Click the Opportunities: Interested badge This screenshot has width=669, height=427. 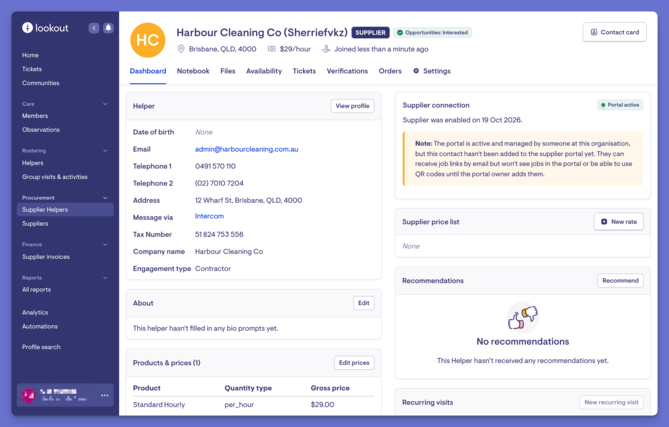point(433,32)
